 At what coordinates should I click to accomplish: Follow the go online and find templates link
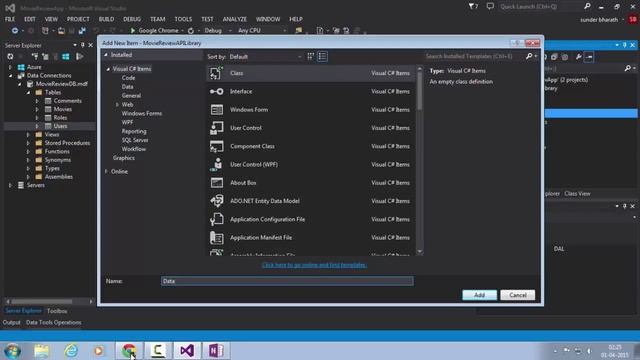pyautogui.click(x=314, y=265)
